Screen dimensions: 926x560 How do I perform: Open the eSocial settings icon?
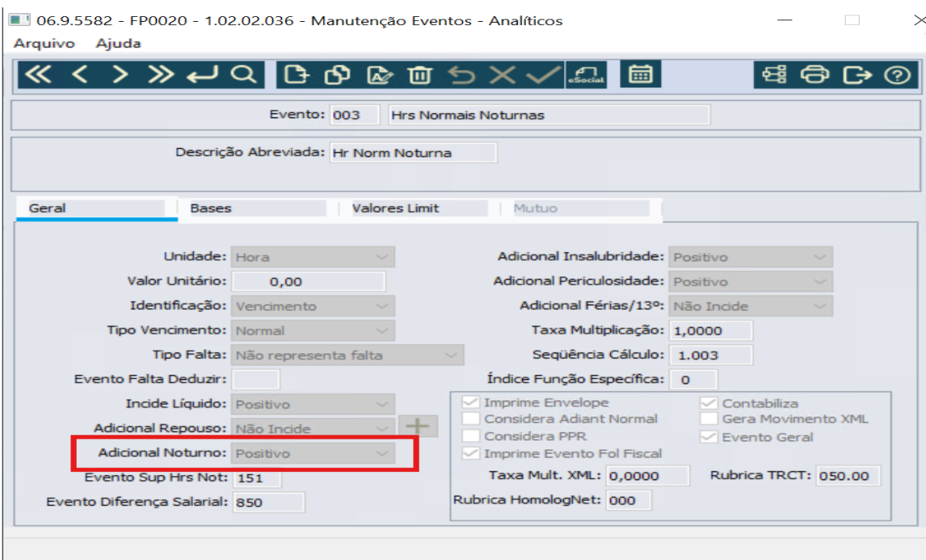(587, 75)
